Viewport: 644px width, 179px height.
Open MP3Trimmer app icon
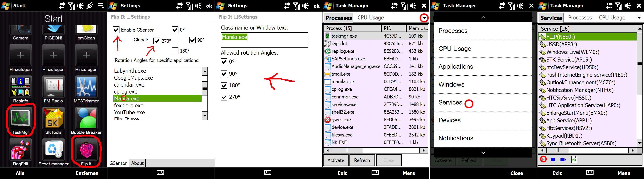[86, 86]
